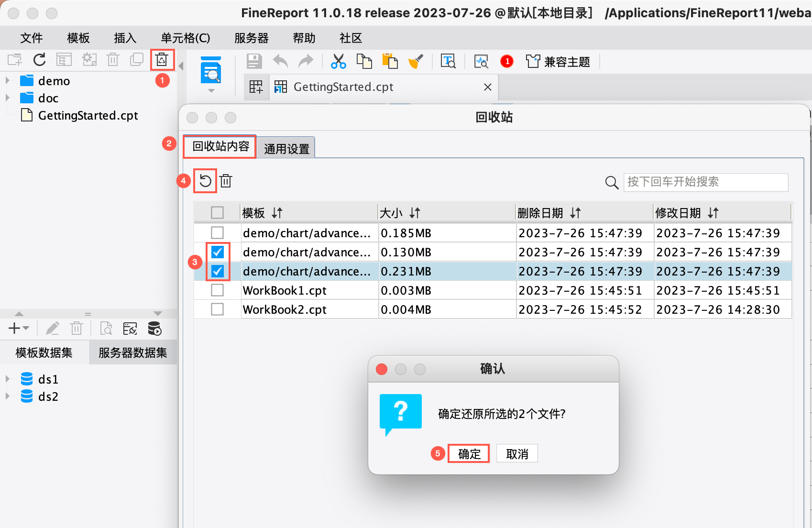The image size is (812, 528).
Task: Cancel the restore with 取消
Action: (517, 454)
